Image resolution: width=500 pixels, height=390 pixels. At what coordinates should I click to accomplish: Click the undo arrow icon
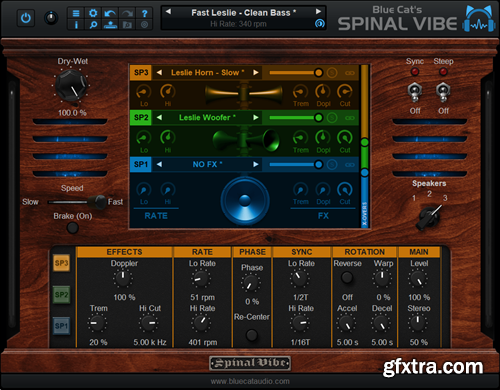110,13
